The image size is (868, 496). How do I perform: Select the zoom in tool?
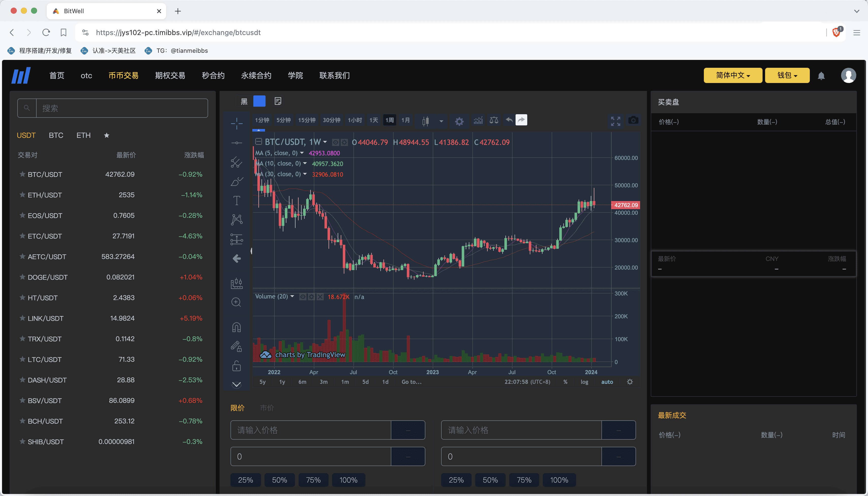(236, 302)
